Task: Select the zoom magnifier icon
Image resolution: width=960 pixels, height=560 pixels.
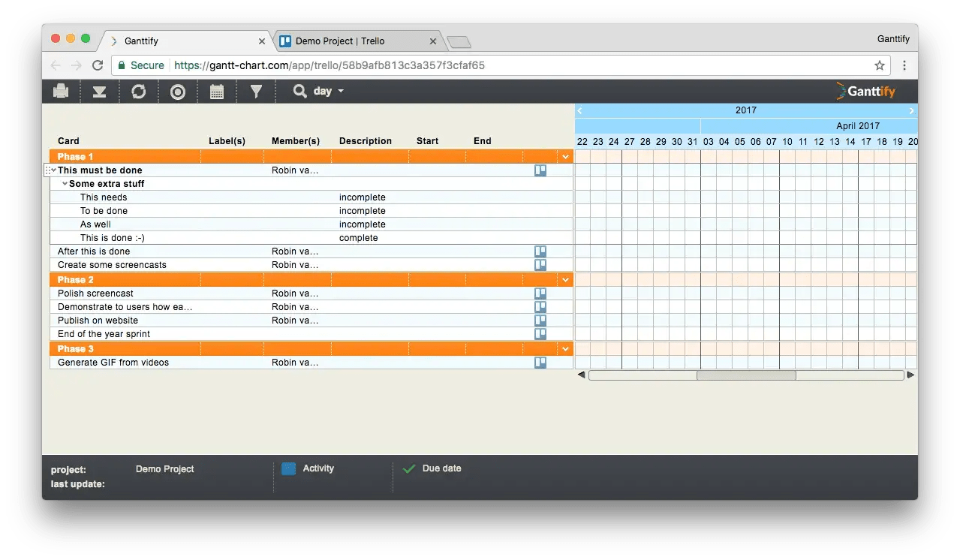Action: coord(299,91)
